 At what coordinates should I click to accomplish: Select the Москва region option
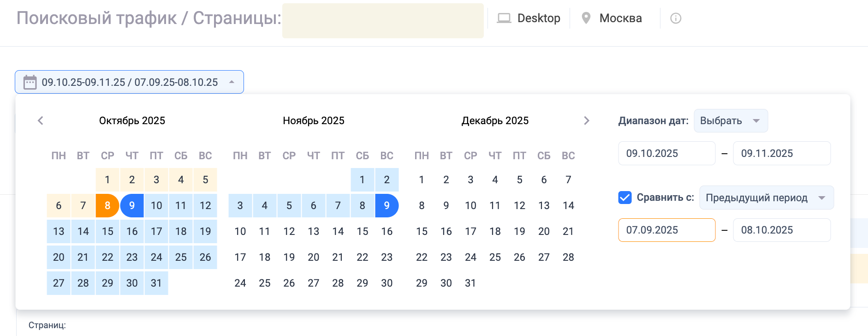[620, 18]
